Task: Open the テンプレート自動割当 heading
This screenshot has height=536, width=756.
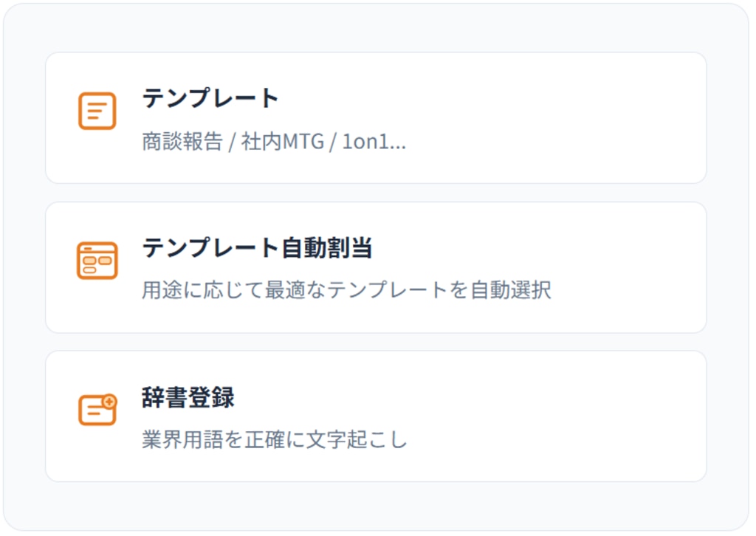Action: (x=257, y=248)
